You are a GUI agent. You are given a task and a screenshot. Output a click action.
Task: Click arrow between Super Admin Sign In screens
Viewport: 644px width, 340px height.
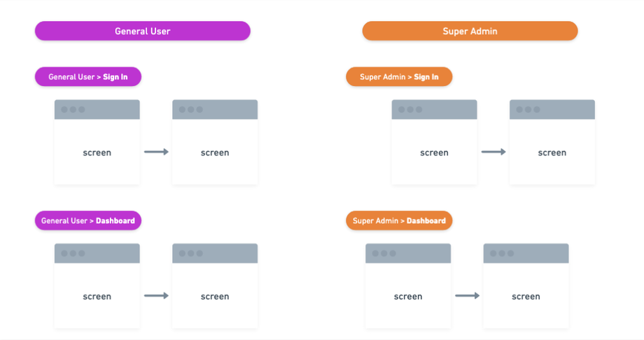tap(493, 152)
